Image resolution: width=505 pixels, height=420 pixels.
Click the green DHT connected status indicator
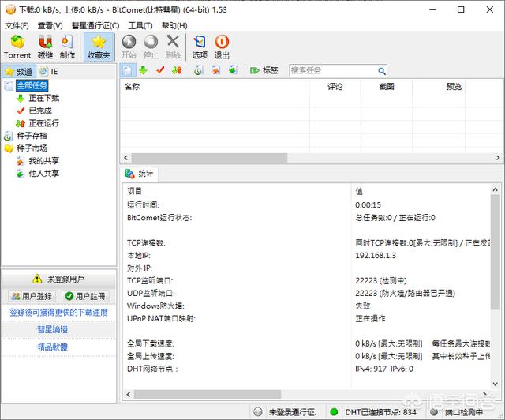point(334,412)
